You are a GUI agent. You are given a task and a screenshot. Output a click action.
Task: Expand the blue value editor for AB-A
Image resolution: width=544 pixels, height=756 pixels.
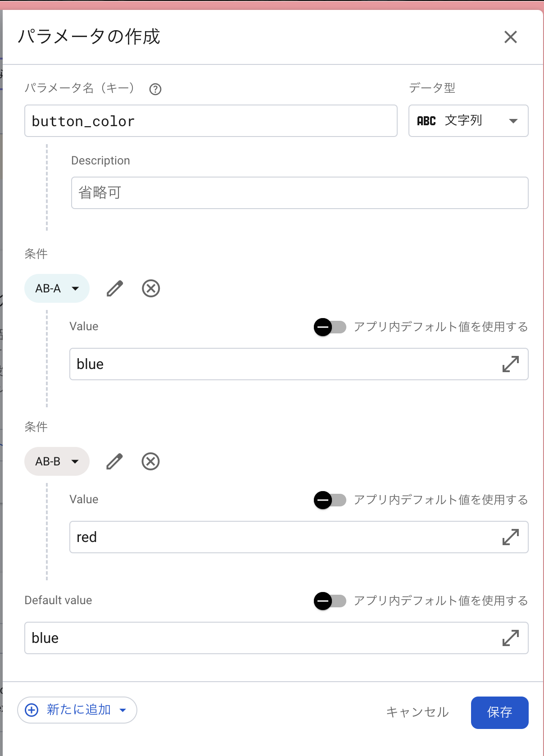[510, 364]
